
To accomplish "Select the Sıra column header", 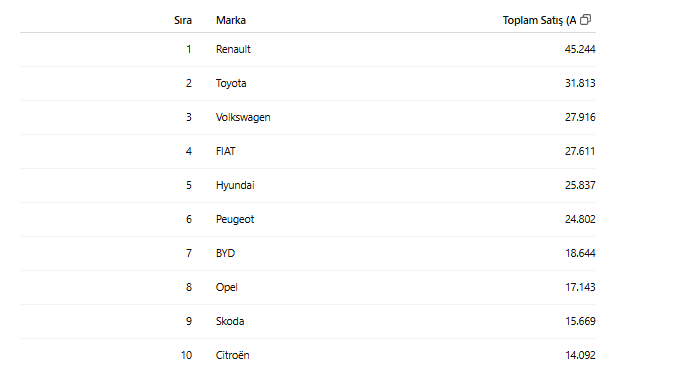I will 183,20.
